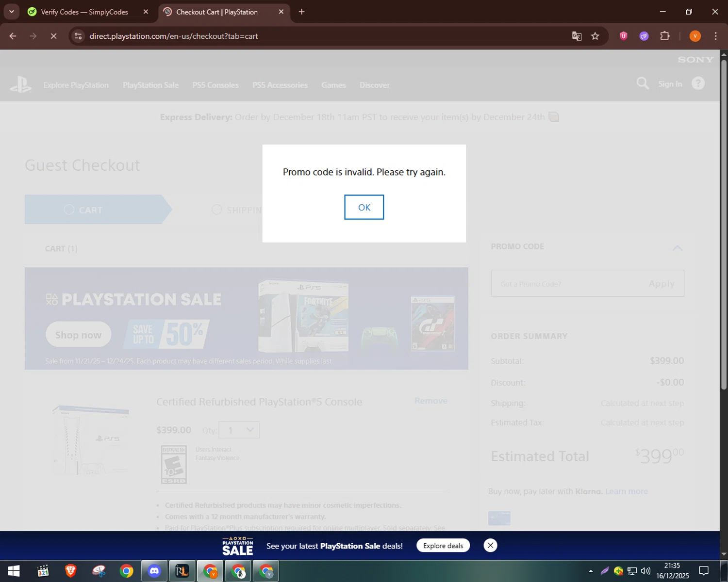Click Explore deals button
The width and height of the screenshot is (728, 582).
pos(443,546)
